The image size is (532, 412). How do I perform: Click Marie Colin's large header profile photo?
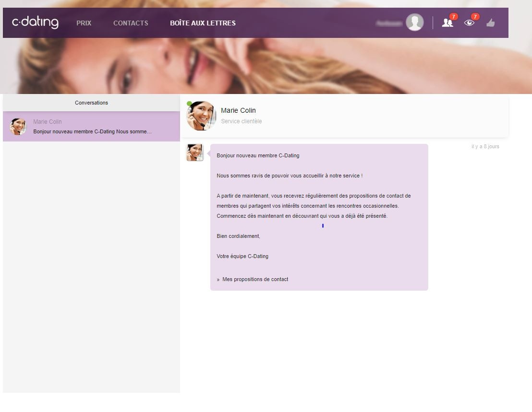pos(201,116)
